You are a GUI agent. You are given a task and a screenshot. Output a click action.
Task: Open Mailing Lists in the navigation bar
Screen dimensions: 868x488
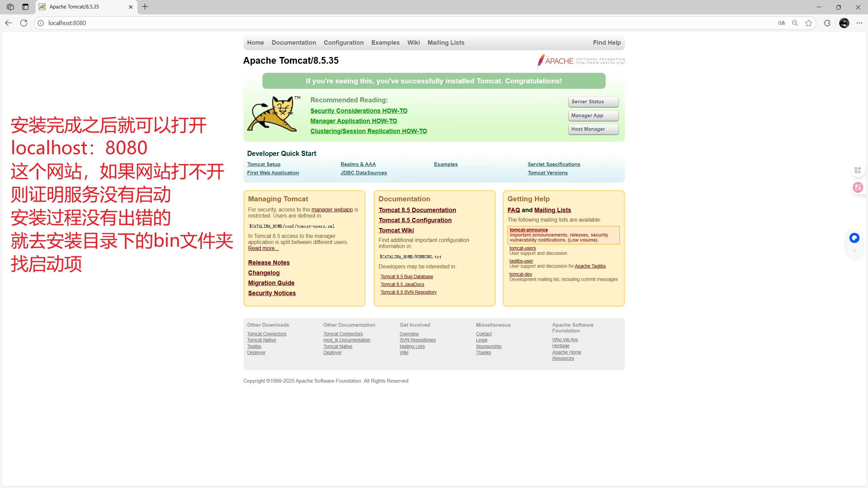(446, 43)
